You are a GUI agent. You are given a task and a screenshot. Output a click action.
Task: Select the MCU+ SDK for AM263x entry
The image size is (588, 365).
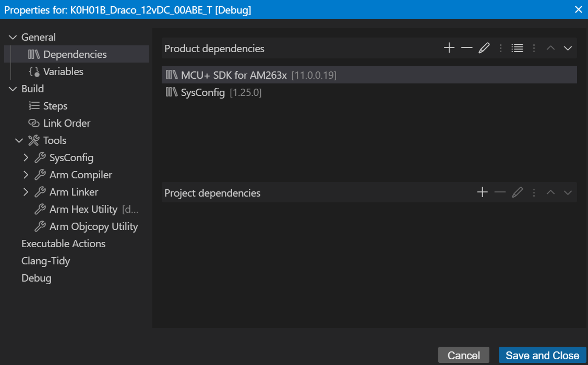click(234, 75)
